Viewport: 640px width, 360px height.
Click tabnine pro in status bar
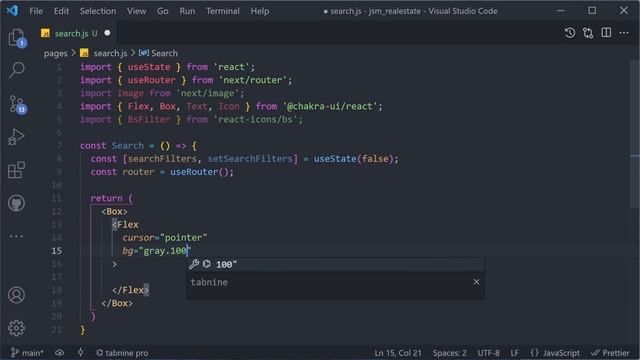coord(122,353)
